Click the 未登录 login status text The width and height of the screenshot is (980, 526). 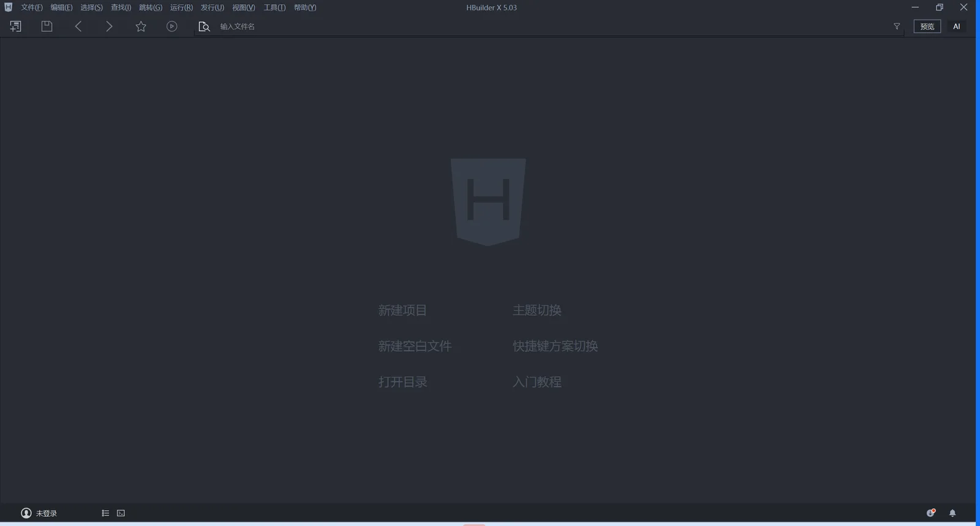(x=47, y=514)
